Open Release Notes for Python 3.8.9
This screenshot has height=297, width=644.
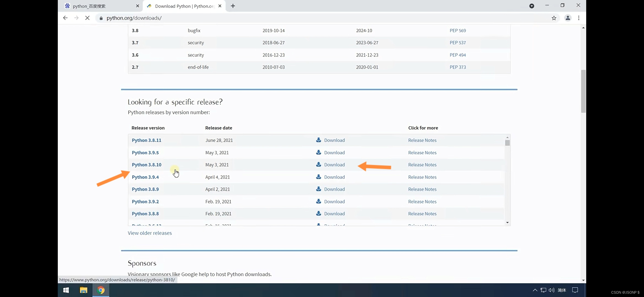tap(422, 189)
